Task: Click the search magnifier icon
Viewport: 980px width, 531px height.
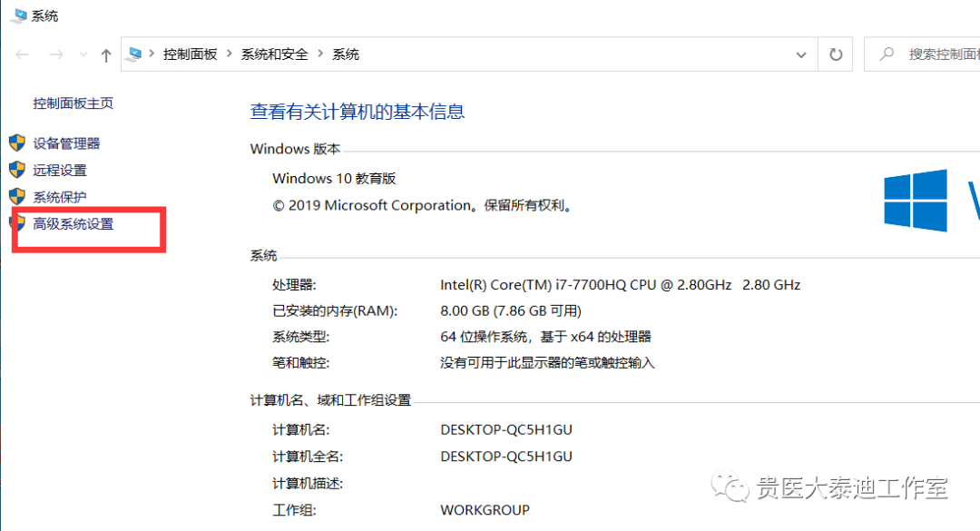Action: pos(887,54)
